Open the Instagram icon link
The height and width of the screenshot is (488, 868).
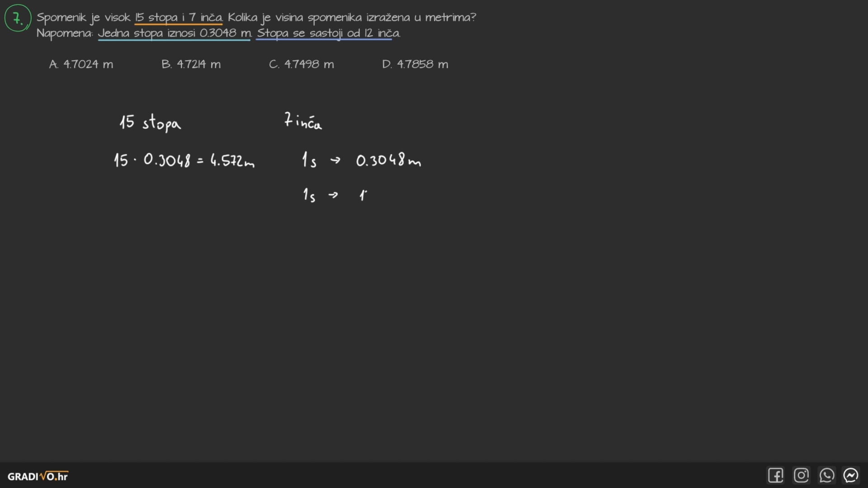coord(801,475)
